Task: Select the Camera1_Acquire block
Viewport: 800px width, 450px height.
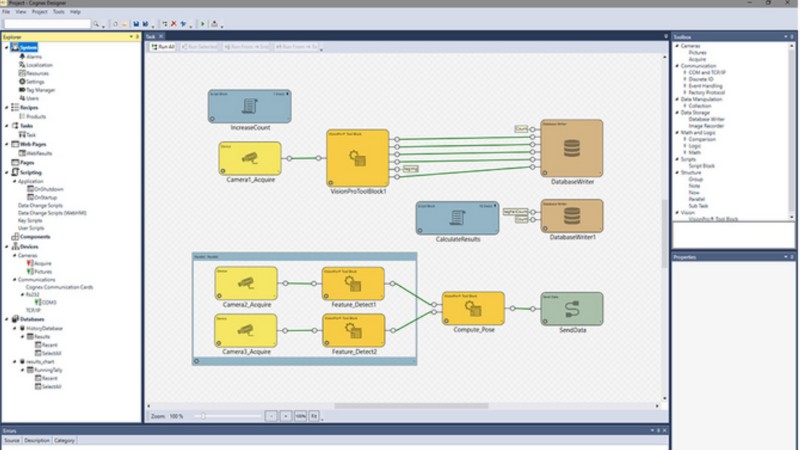Action: 250,159
